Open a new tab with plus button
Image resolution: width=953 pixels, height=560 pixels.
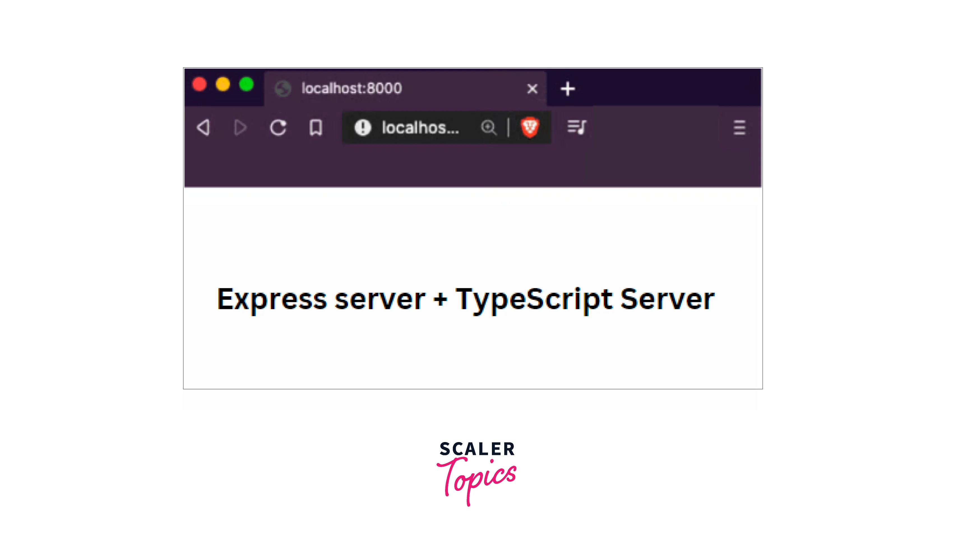click(567, 89)
